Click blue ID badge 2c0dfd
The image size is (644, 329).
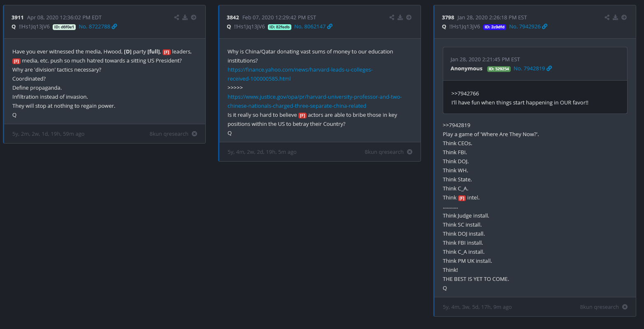pos(495,27)
